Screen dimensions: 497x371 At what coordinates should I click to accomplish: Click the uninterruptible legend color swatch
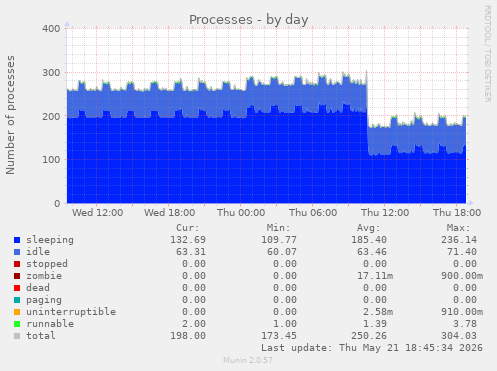[x=17, y=312]
